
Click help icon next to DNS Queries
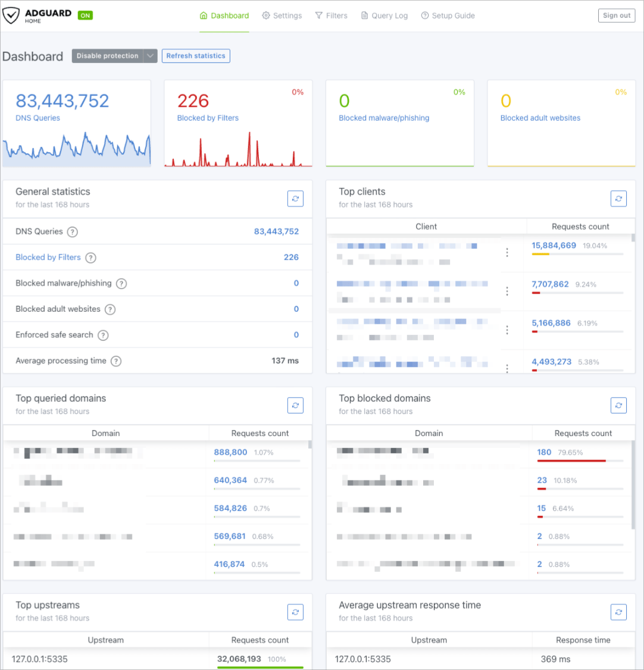(x=73, y=232)
